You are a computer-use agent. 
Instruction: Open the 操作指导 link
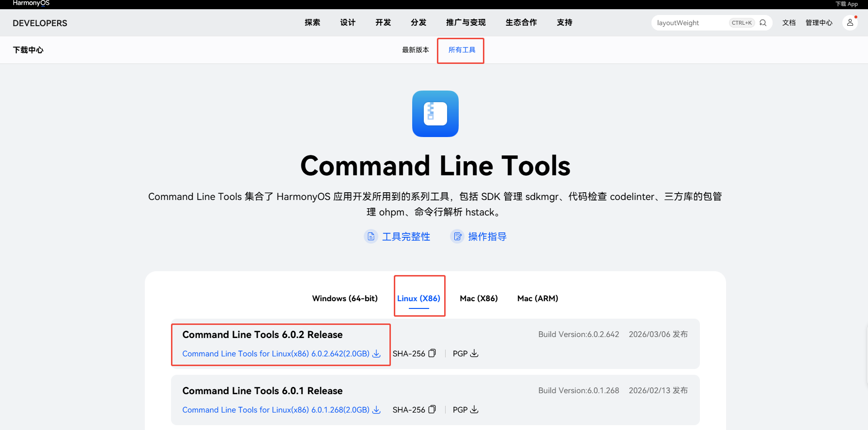click(487, 236)
